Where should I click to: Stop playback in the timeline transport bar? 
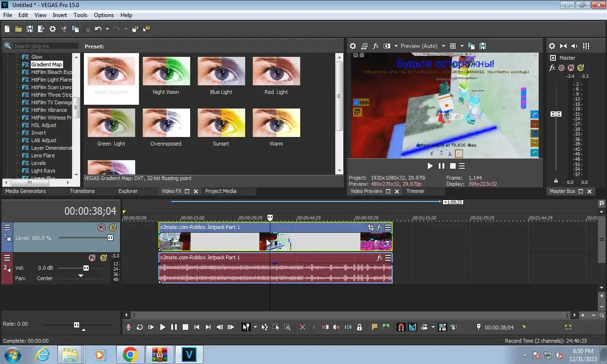pos(185,327)
